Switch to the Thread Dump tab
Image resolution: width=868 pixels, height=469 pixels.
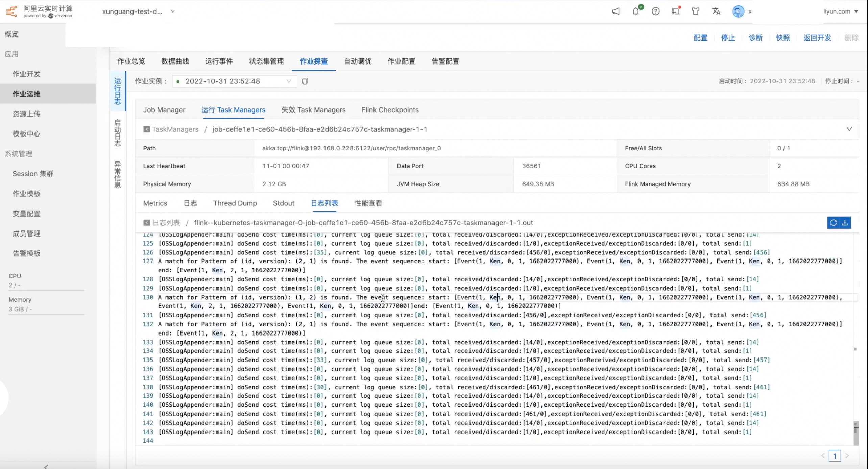coord(235,203)
